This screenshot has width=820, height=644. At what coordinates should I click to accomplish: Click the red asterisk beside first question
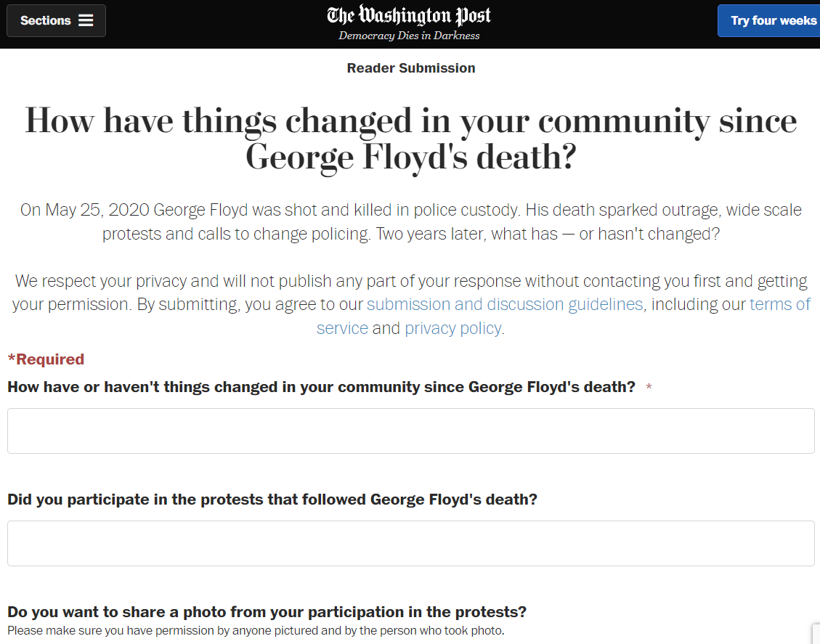coord(649,387)
